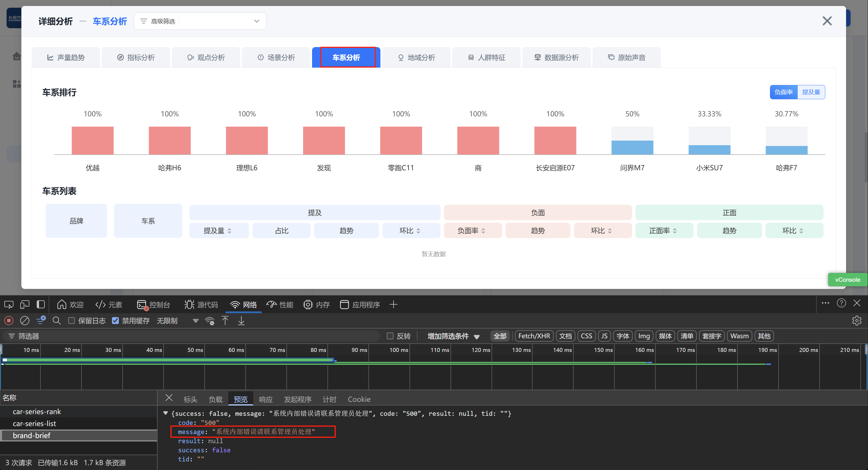Open DevTools help question icon
The height and width of the screenshot is (470, 868).
[x=841, y=303]
